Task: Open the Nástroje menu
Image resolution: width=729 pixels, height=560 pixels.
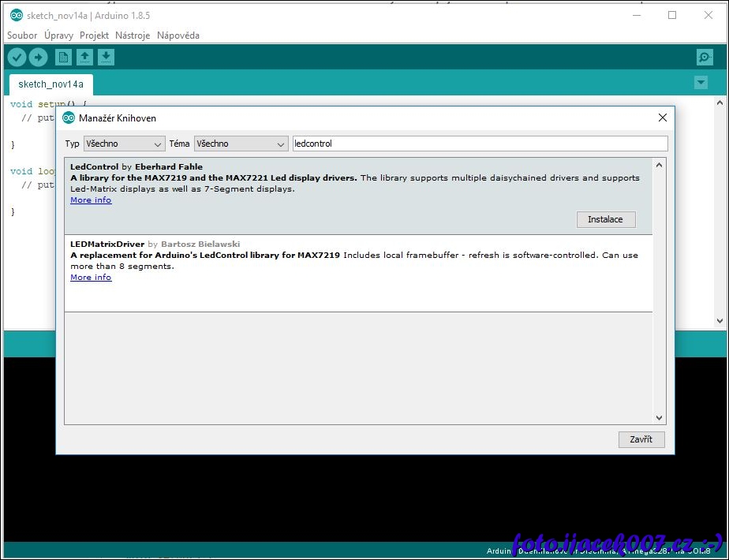Action: pyautogui.click(x=133, y=35)
